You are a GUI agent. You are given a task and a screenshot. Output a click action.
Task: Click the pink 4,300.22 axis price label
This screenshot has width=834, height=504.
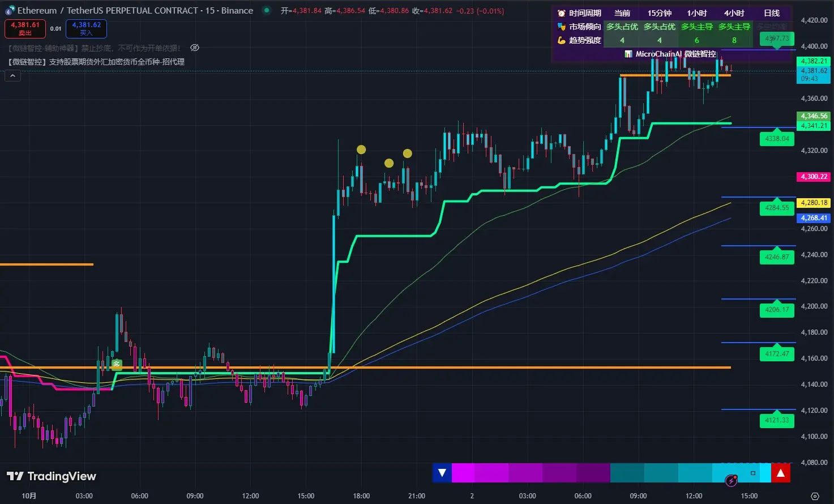point(814,177)
